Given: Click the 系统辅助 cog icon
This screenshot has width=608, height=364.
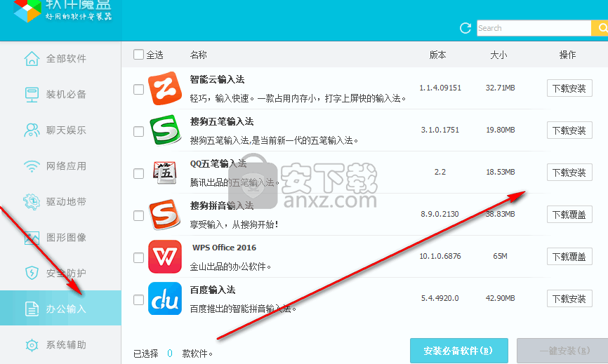Looking at the screenshot, I should click(32, 344).
